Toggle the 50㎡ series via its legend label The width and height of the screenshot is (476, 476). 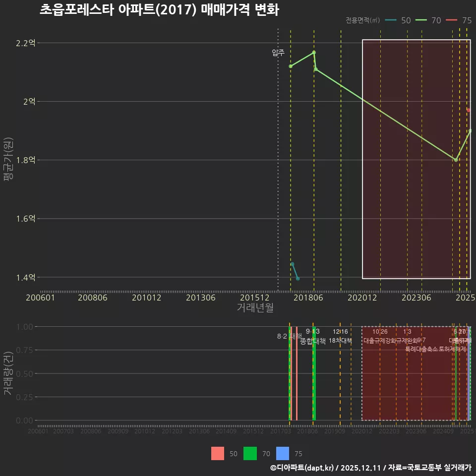pyautogui.click(x=407, y=20)
